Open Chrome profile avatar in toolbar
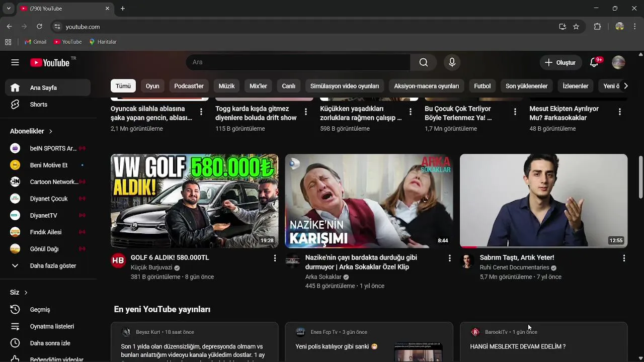 coord(619,27)
